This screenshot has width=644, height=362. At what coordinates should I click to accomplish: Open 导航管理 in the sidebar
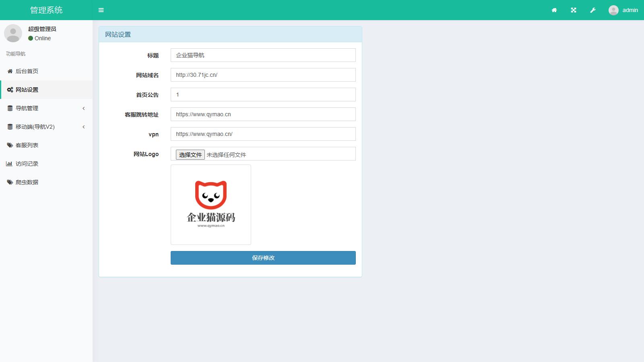pos(46,108)
